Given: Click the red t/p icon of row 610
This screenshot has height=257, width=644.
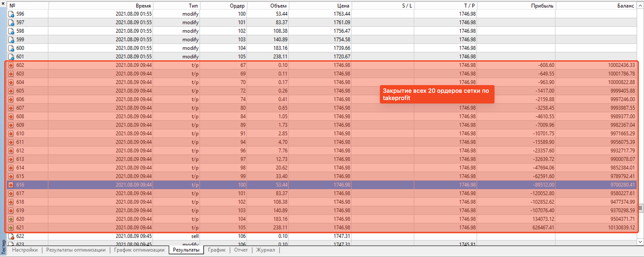Looking at the screenshot, I should pos(11,134).
